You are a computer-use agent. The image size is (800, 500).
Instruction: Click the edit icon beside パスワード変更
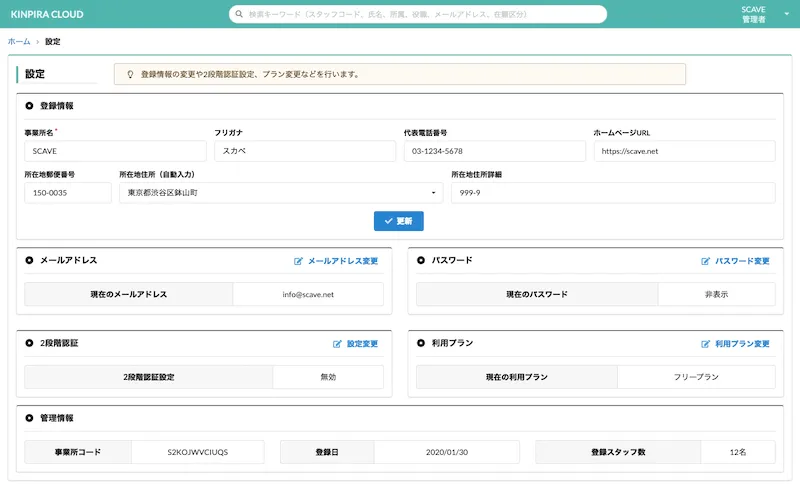705,261
